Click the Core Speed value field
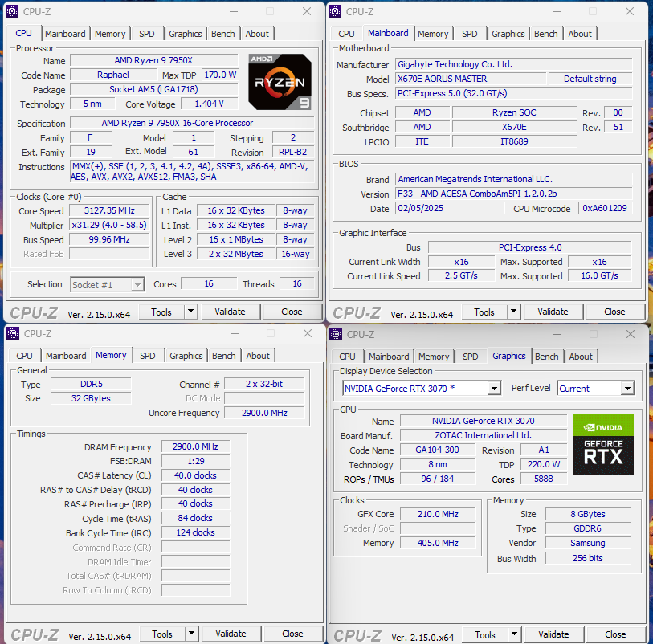 point(109,210)
